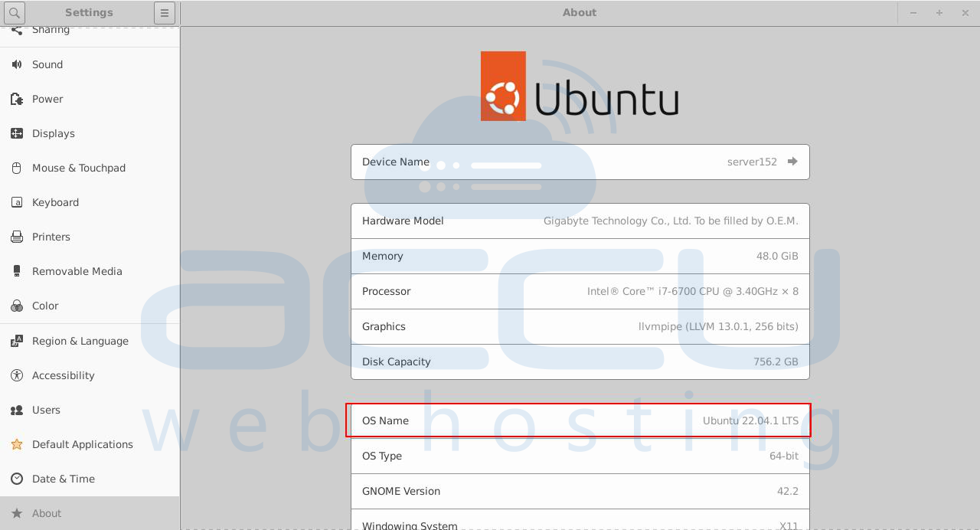Viewport: 980px width, 530px height.
Task: Click the Windowing System label
Action: 410,525
